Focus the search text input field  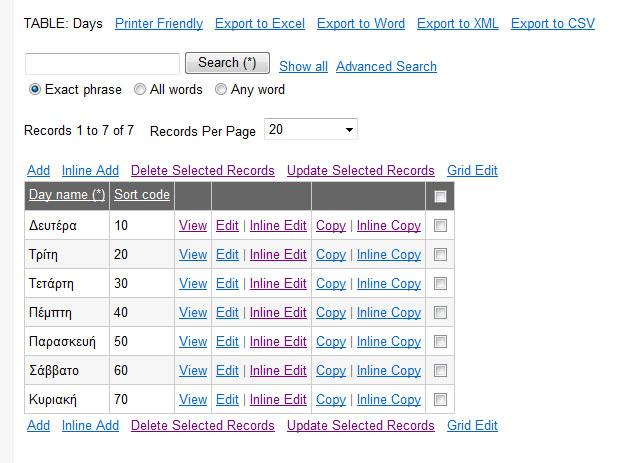pyautogui.click(x=102, y=64)
